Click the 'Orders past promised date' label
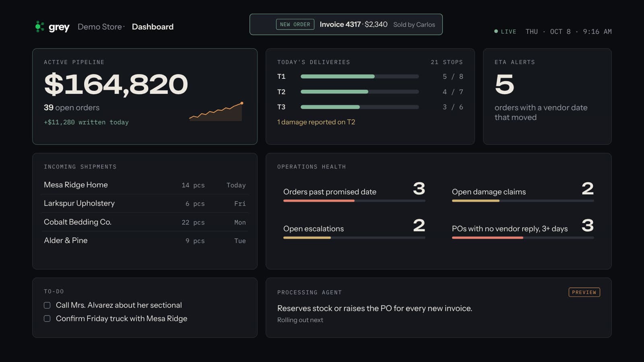Image resolution: width=644 pixels, height=362 pixels. (x=330, y=192)
